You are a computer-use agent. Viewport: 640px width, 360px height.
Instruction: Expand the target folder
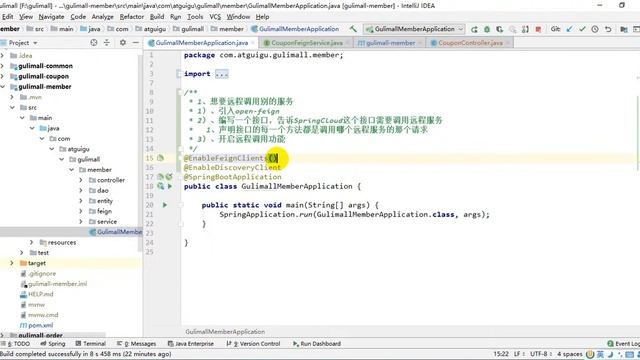pos(12,263)
